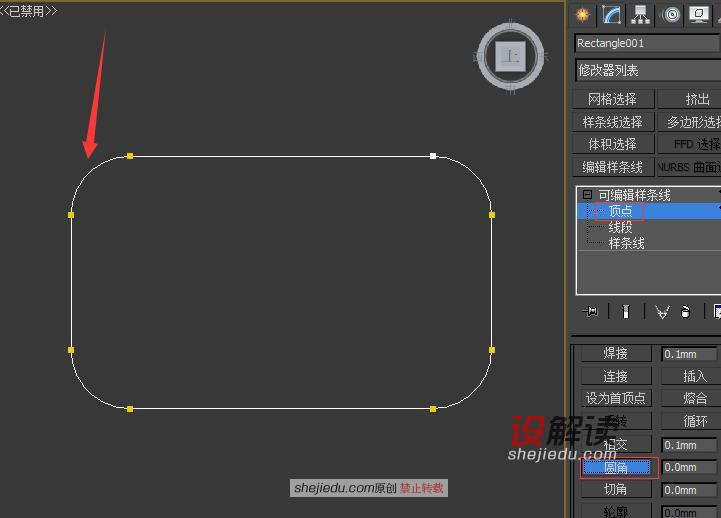Select the 顶点 sub-object level
The height and width of the screenshot is (518, 721).
(620, 211)
